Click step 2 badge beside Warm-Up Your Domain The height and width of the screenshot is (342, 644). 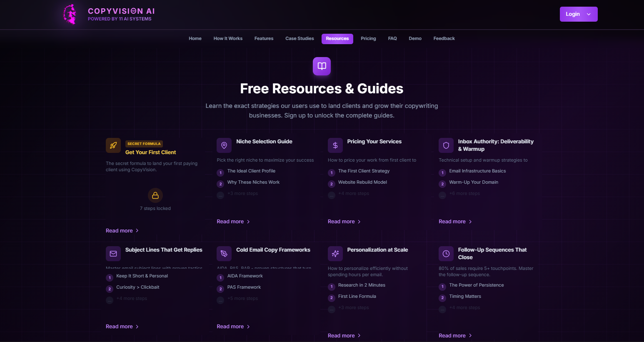(442, 184)
